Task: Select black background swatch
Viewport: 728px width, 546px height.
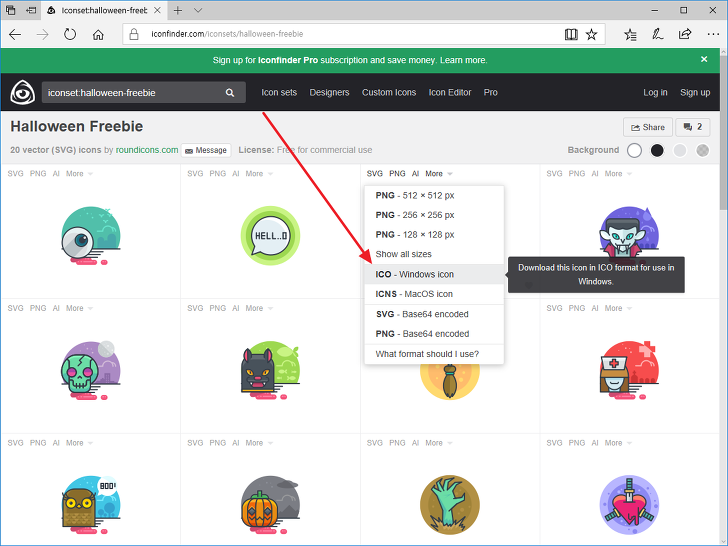Action: click(657, 150)
